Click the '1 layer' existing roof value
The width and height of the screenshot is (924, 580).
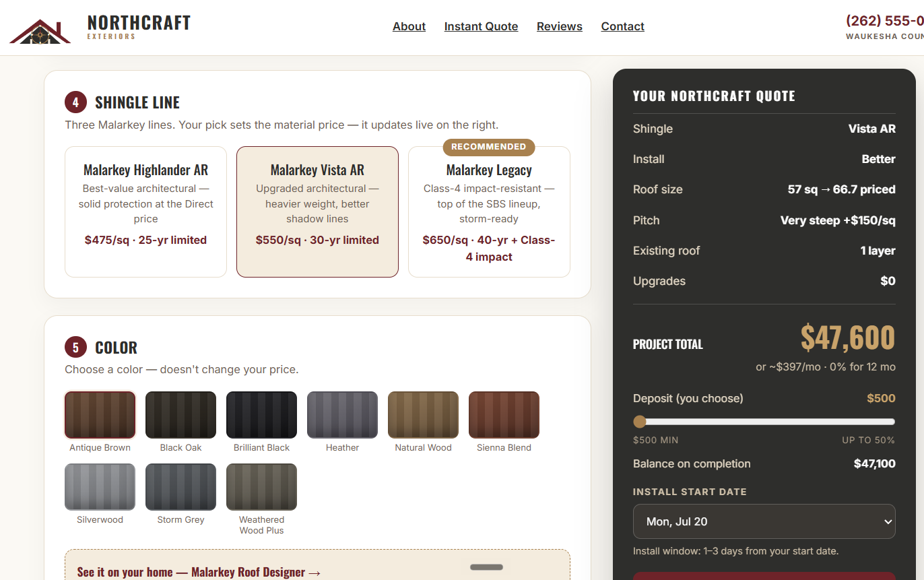coord(878,251)
